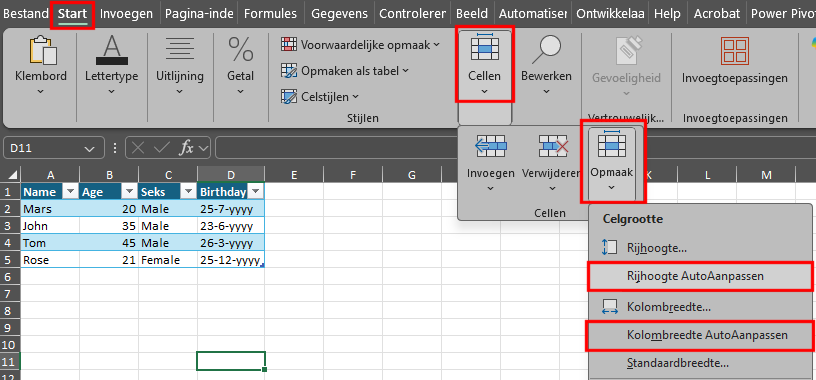Switch to the Gegevens tab
Screen dimensions: 816x380
tap(339, 14)
